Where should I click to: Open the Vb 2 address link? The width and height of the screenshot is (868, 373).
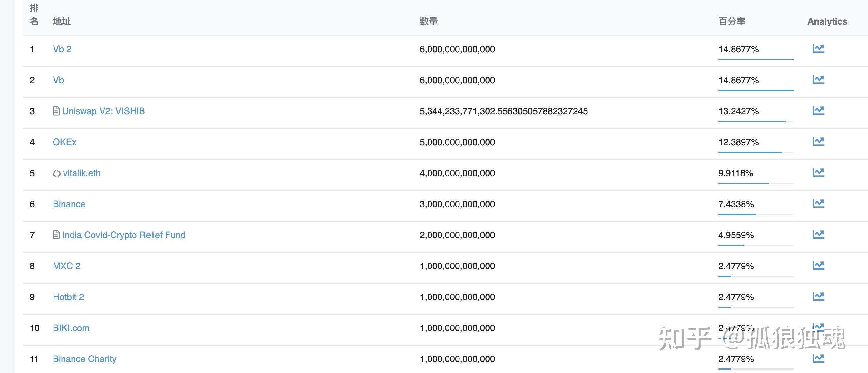point(62,49)
